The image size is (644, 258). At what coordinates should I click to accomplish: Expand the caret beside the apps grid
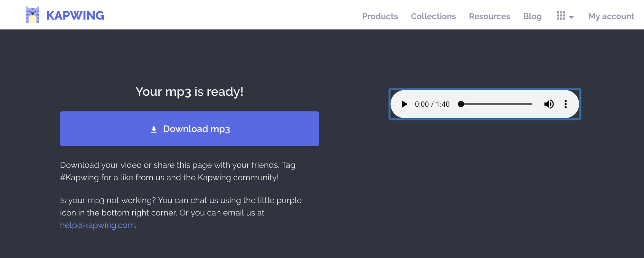click(572, 17)
